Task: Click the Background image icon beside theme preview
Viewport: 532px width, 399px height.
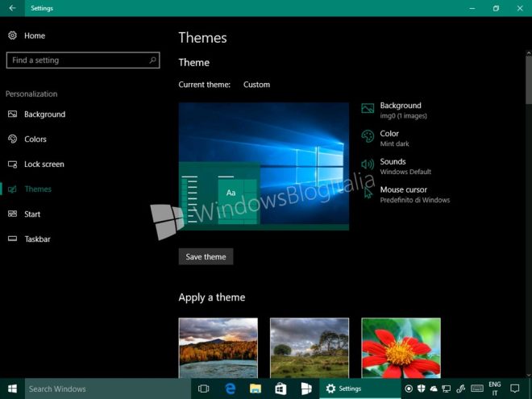Action: (368, 108)
